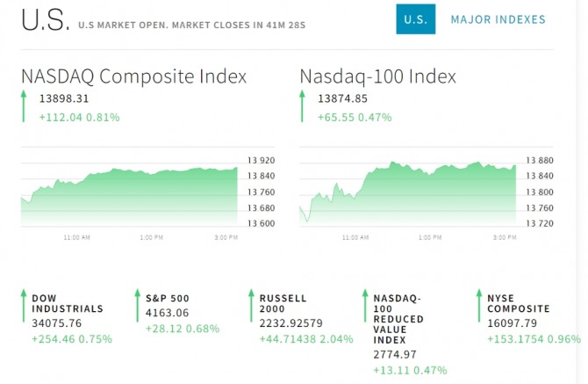Image resolution: width=588 pixels, height=384 pixels.
Task: Open Russell 2000 index link
Action: (x=283, y=303)
